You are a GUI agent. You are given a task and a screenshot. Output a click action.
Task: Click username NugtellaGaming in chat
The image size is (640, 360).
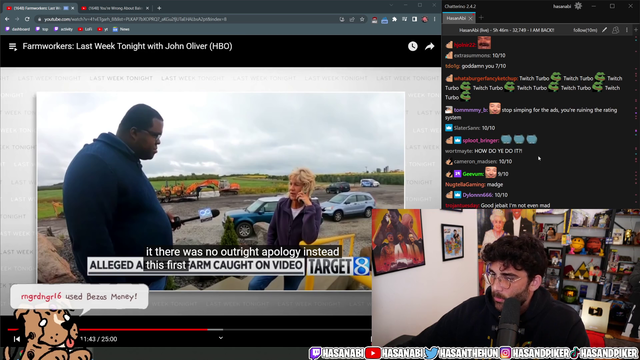pyautogui.click(x=465, y=184)
